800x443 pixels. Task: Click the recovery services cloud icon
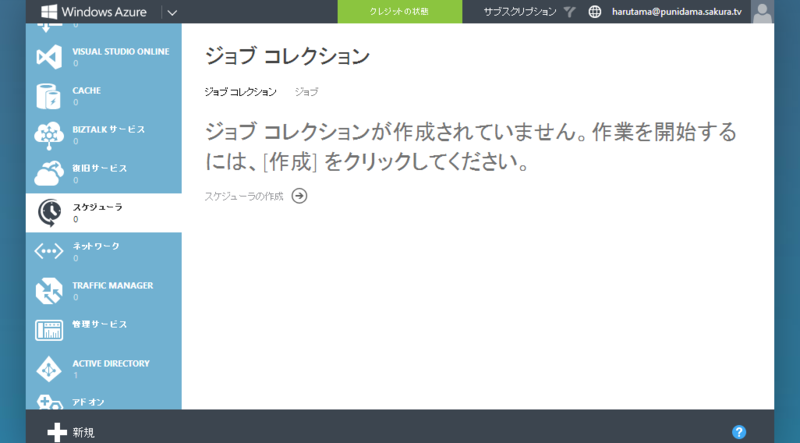(49, 174)
